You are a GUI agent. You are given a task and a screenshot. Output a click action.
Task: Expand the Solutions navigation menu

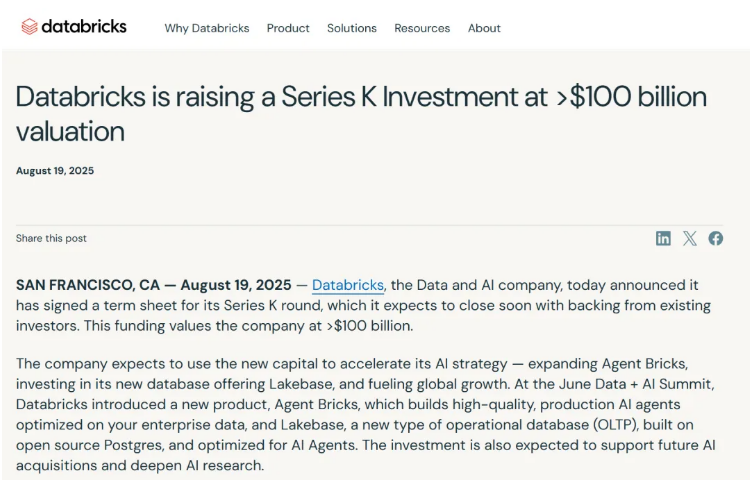pyautogui.click(x=352, y=28)
